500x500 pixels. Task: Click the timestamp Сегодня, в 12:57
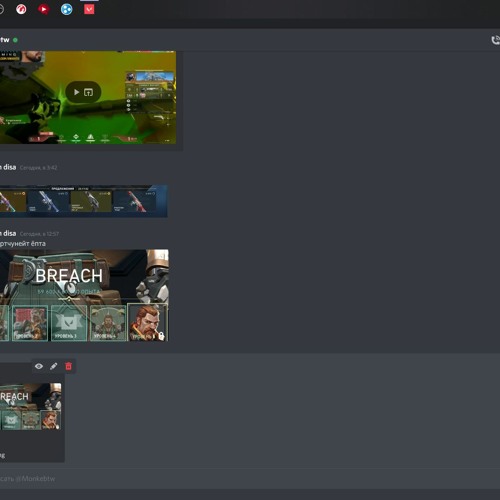39,234
